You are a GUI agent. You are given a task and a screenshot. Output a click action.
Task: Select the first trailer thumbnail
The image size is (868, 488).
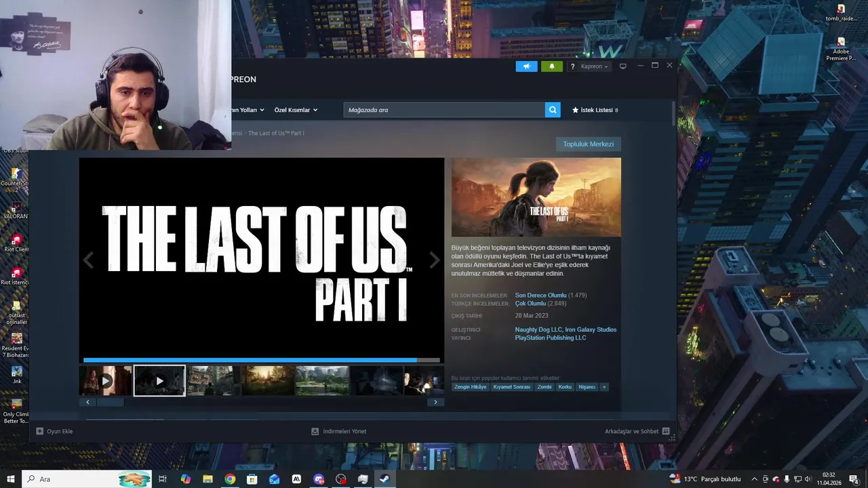pyautogui.click(x=106, y=380)
